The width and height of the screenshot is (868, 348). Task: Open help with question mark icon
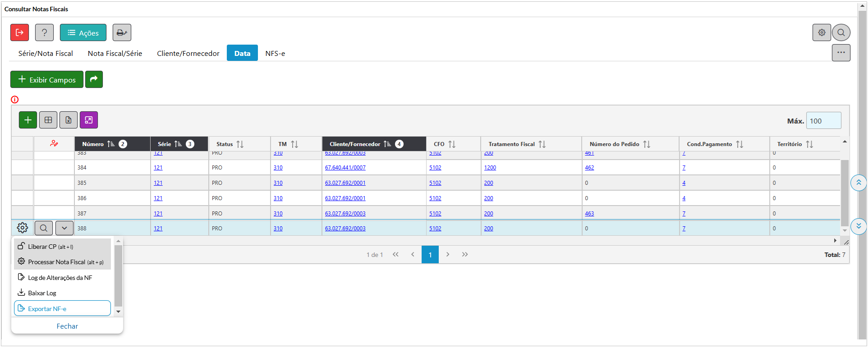coord(44,32)
